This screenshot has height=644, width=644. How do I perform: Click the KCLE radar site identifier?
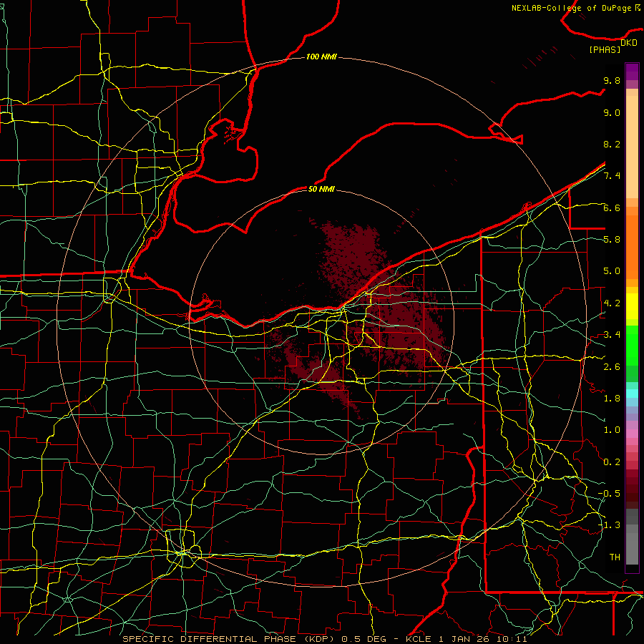[x=419, y=639]
